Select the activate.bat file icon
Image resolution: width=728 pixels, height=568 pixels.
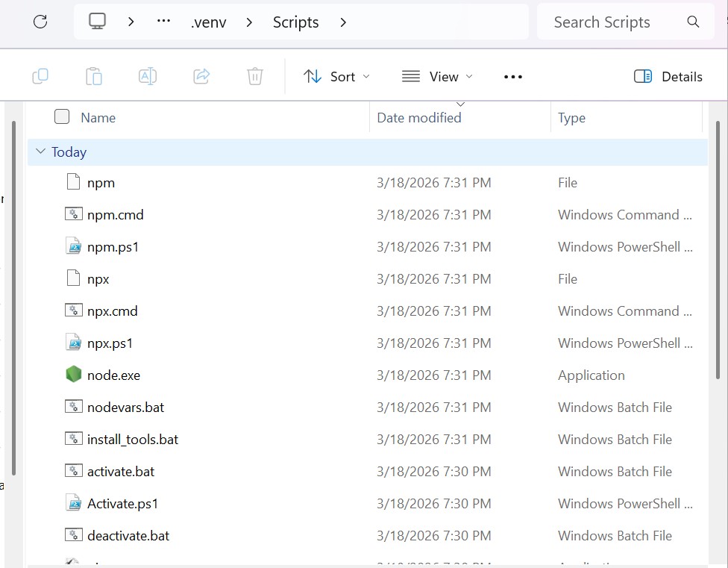[x=73, y=470]
